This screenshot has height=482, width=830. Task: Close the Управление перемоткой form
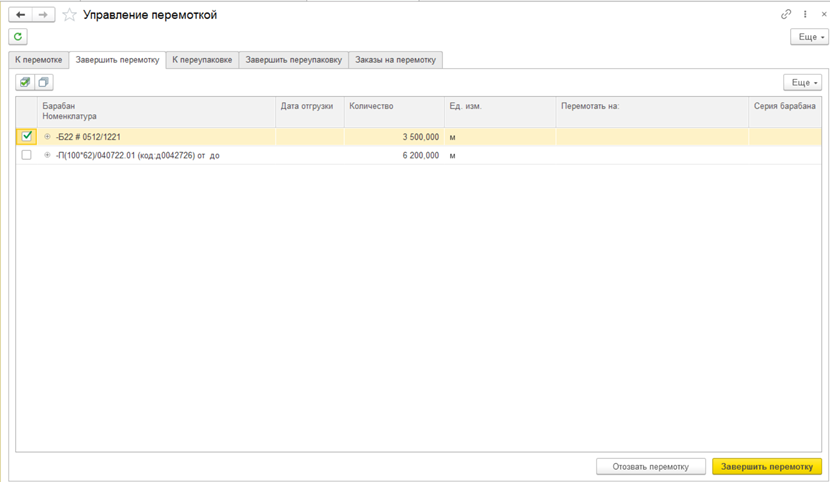click(824, 14)
